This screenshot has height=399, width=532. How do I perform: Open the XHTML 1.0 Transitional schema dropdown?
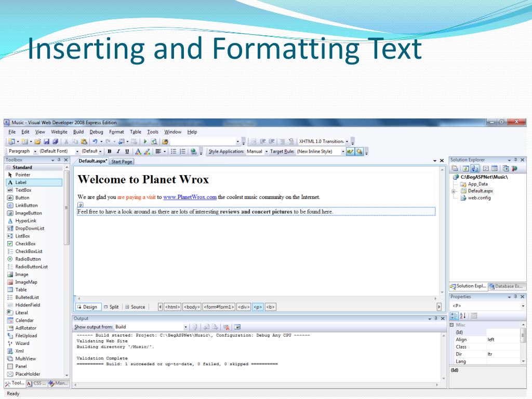[x=347, y=141]
